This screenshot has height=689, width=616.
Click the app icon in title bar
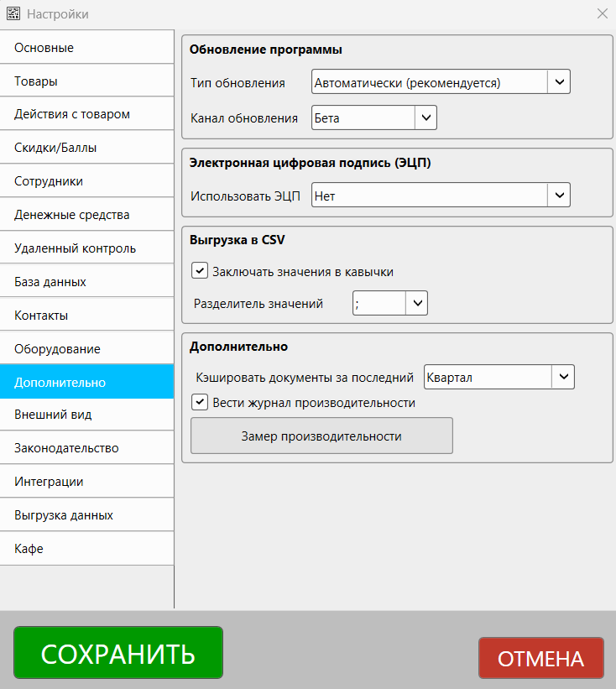click(13, 14)
